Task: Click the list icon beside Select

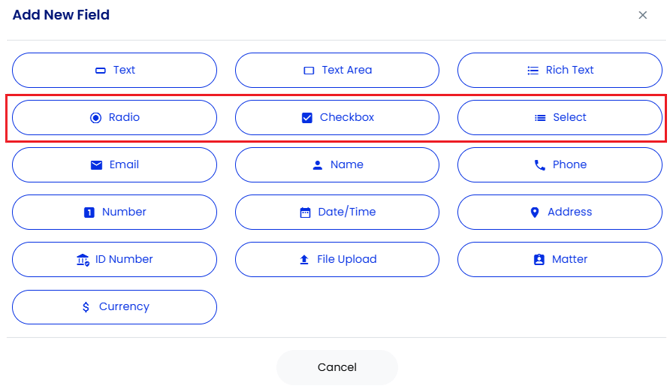Action: pos(540,118)
